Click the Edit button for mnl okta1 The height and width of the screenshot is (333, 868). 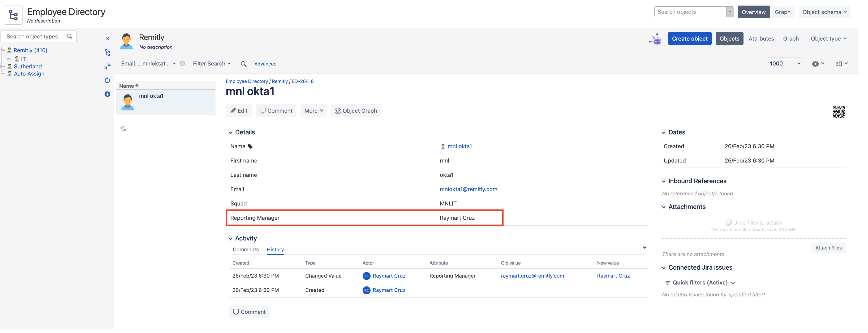(x=239, y=110)
